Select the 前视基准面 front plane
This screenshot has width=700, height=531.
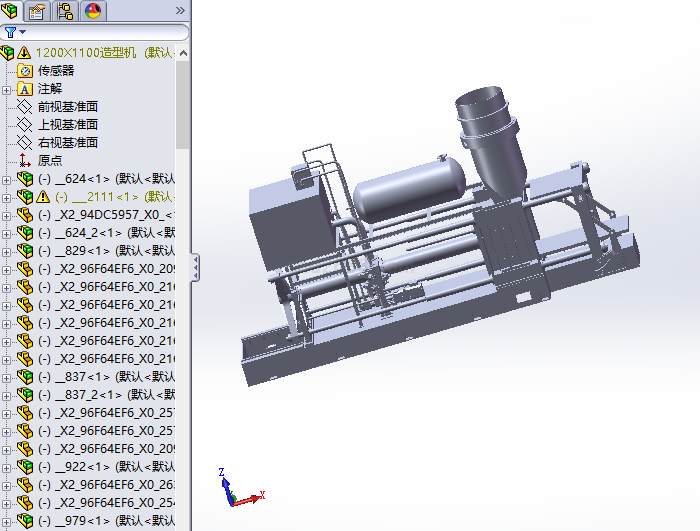click(67, 107)
